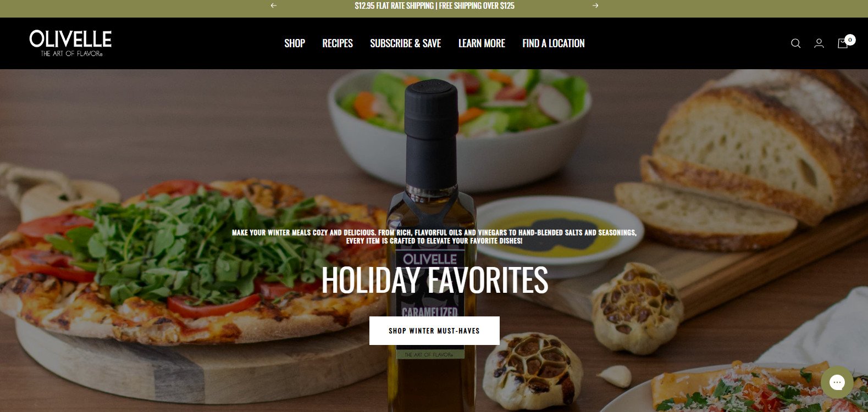This screenshot has height=412, width=868.
Task: Open the Recipes menu
Action: coord(338,43)
